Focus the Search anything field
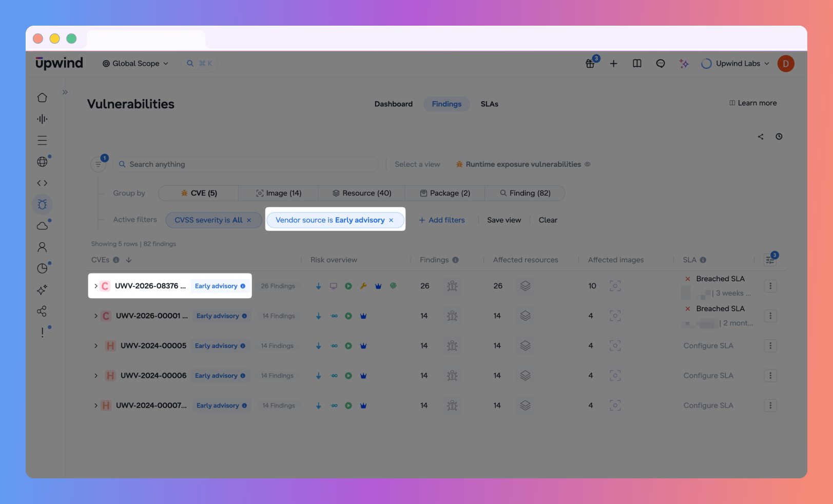 click(x=246, y=164)
